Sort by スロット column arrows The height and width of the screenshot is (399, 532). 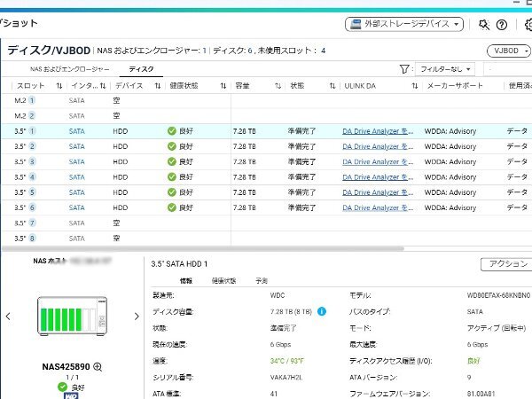pos(59,86)
